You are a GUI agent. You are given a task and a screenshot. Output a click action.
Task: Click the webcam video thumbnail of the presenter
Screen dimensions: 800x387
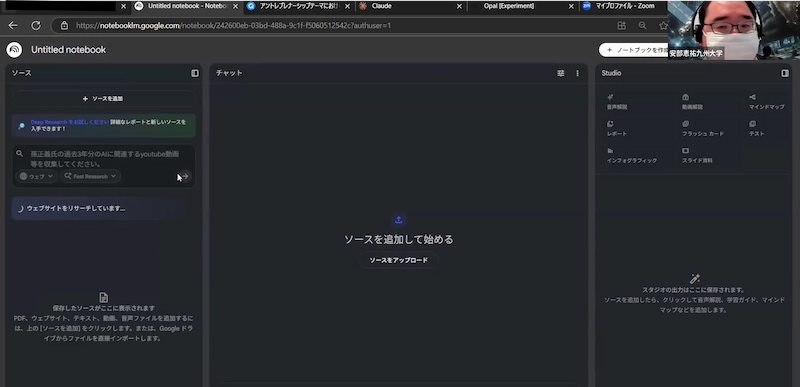pos(734,30)
